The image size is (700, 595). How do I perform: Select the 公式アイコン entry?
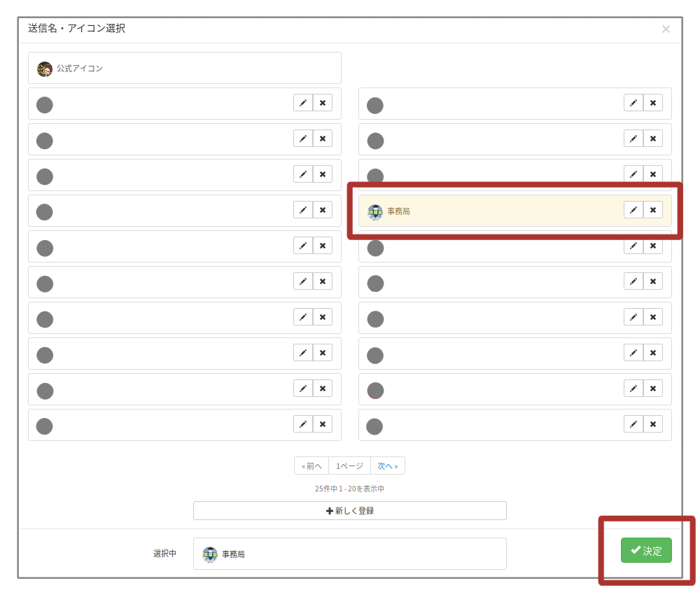coord(184,69)
